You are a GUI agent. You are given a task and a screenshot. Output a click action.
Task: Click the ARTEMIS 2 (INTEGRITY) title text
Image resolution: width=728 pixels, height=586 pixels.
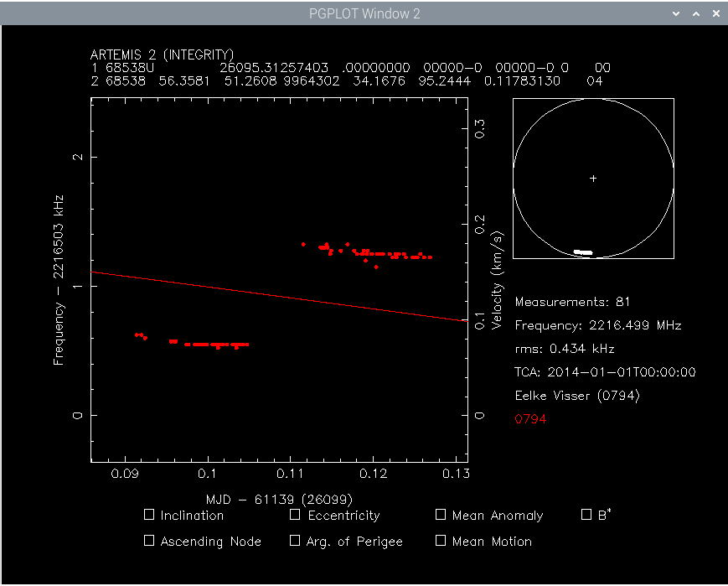(162, 54)
